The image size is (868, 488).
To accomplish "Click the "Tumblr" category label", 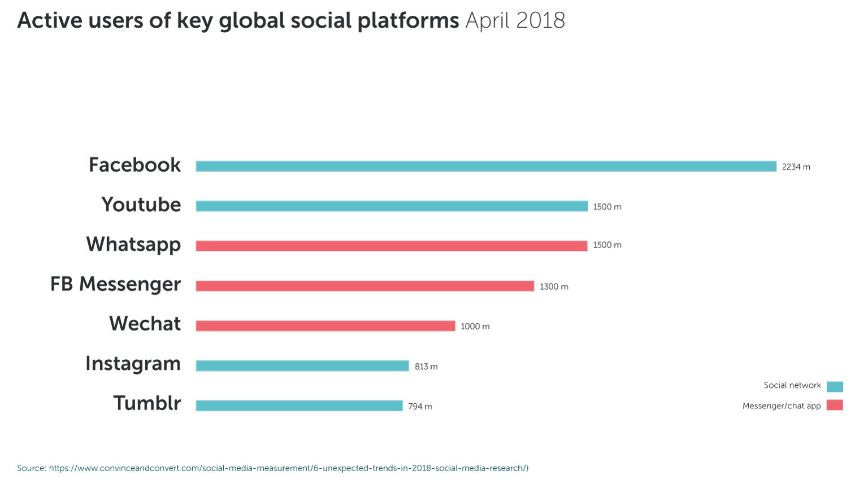I will point(147,403).
